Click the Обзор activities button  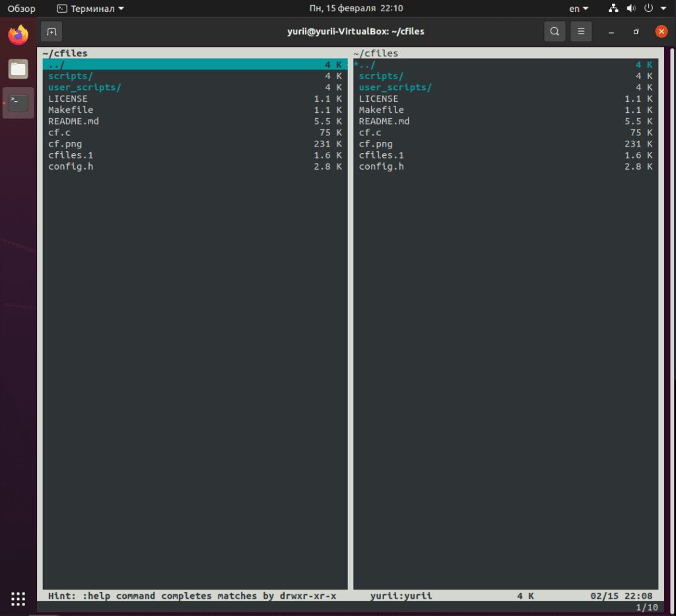[22, 9]
